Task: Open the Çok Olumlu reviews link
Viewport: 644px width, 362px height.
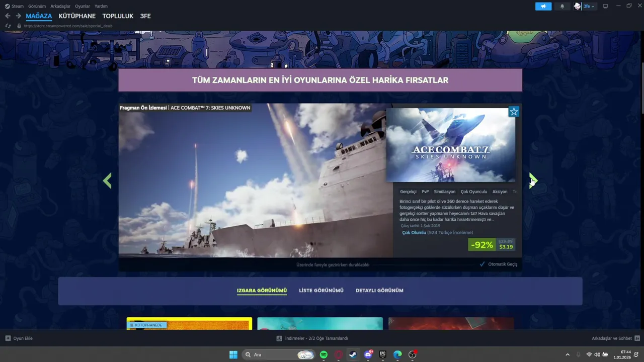Action: 414,233
